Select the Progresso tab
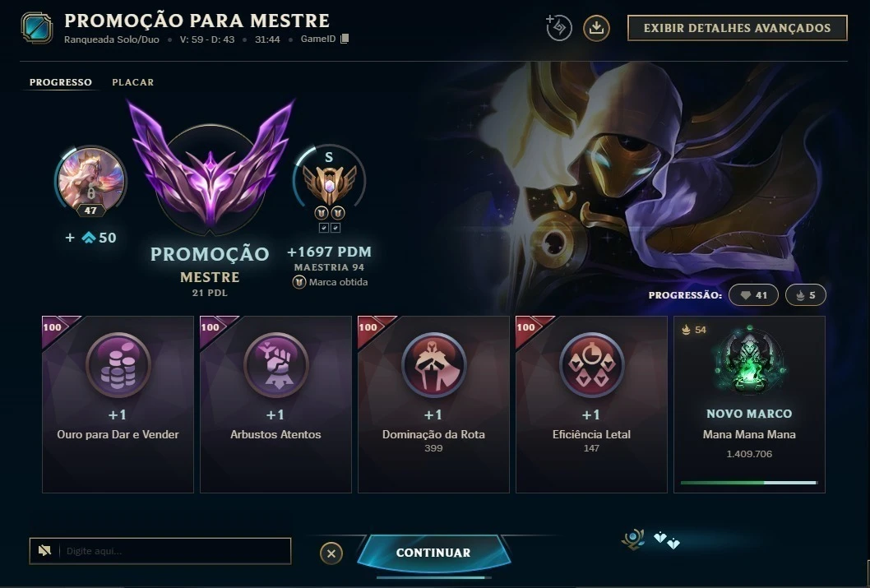 click(61, 82)
